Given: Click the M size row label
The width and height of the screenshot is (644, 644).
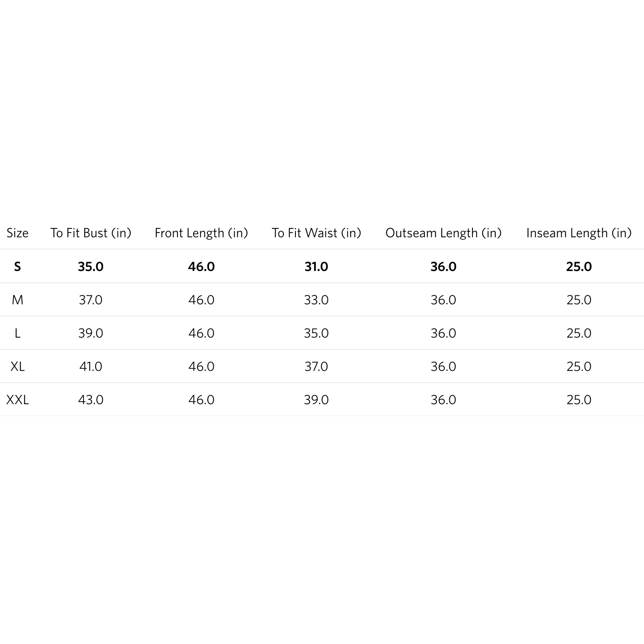Looking at the screenshot, I should pyautogui.click(x=17, y=300).
